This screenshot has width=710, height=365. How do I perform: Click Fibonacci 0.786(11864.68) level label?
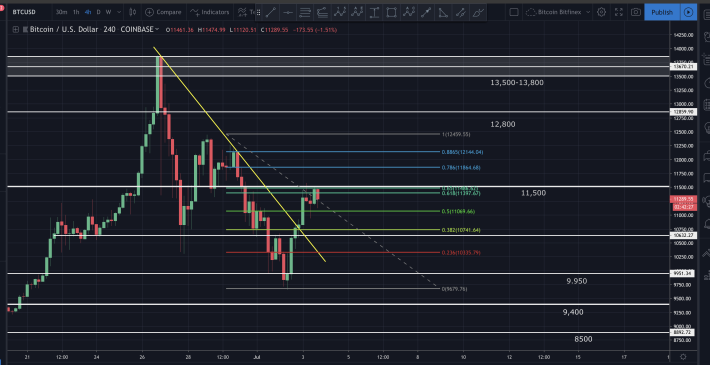tap(461, 168)
